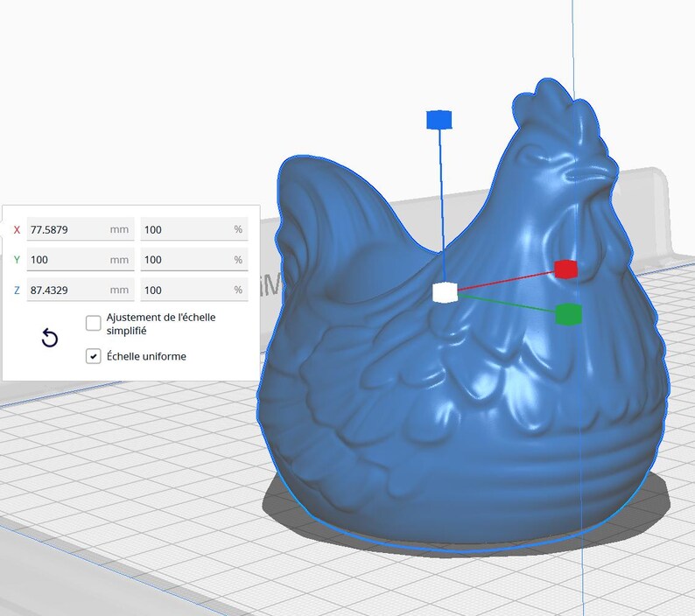Click the X scale percent field

pos(194,229)
